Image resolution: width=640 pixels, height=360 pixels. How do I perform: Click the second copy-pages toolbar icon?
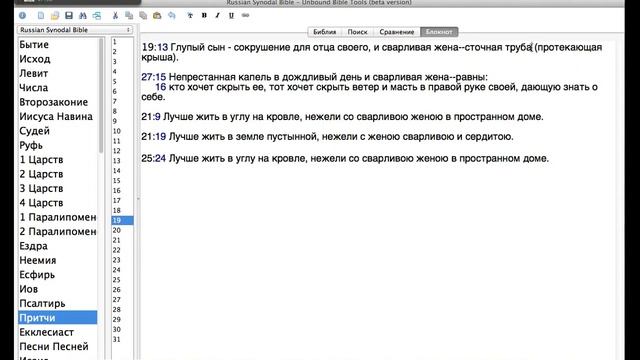143,16
